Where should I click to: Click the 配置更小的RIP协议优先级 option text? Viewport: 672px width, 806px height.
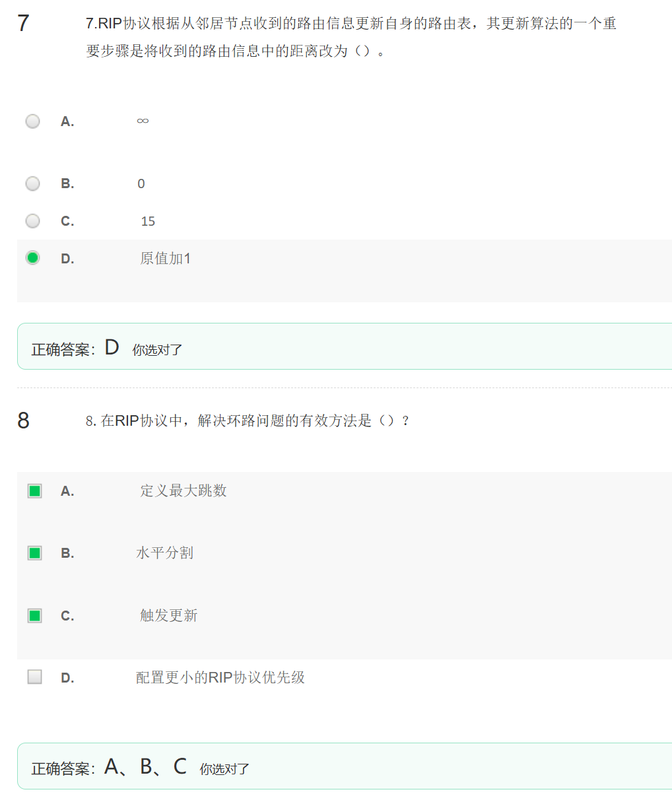click(x=220, y=678)
